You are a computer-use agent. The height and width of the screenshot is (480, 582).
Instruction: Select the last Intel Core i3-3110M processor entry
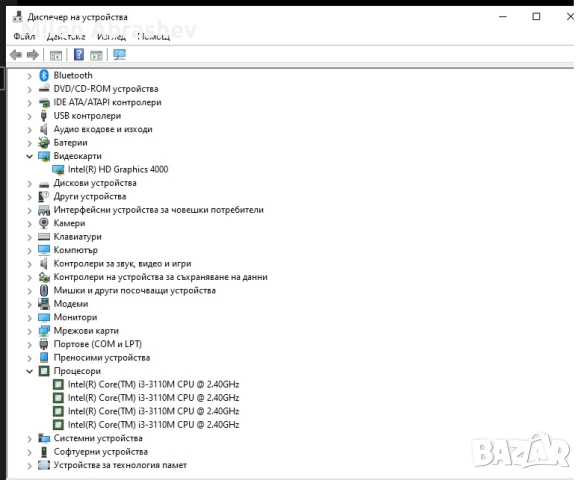153,425
